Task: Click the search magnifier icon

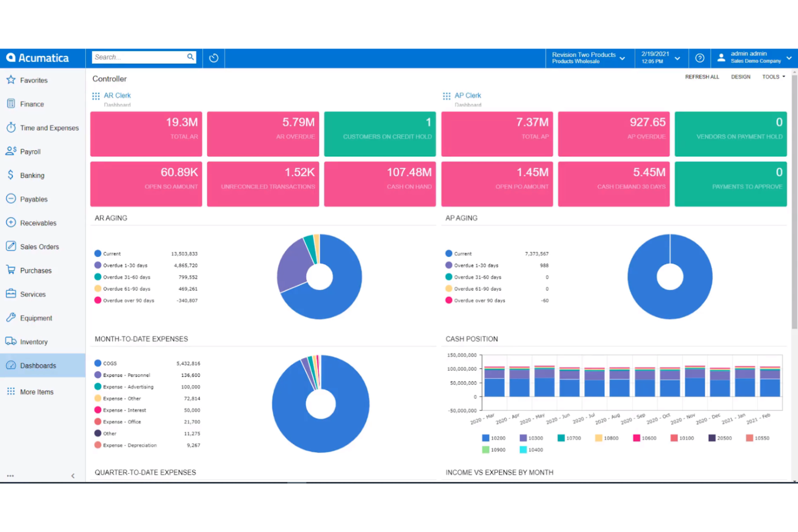Action: [190, 57]
